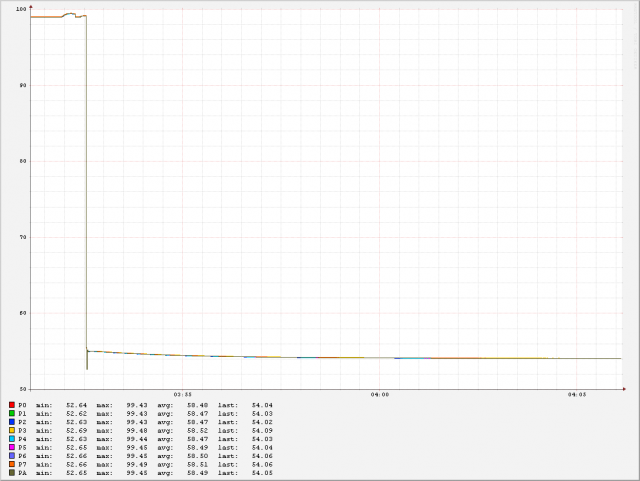640x481 pixels.
Task: Click the arrow at the x-axis right end
Action: [625, 388]
